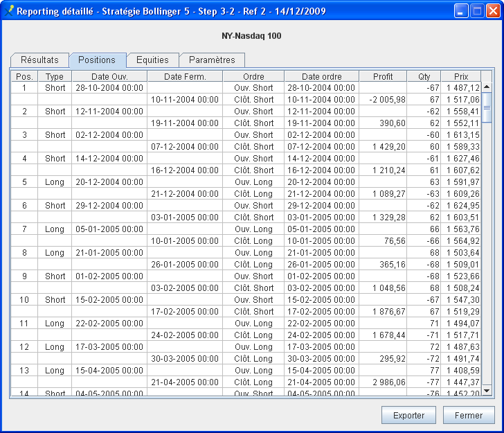
Task: Click the application icon in title bar
Action: pos(9,11)
